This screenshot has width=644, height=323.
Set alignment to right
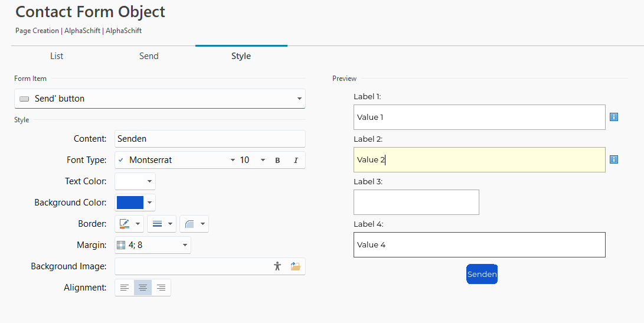pyautogui.click(x=161, y=288)
